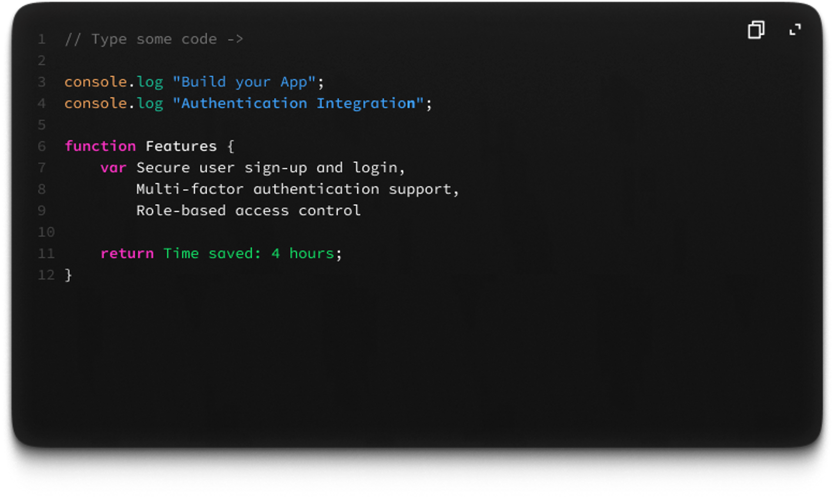This screenshot has width=835, height=504.
Task: Click line number 1 in gutter
Action: (42, 39)
